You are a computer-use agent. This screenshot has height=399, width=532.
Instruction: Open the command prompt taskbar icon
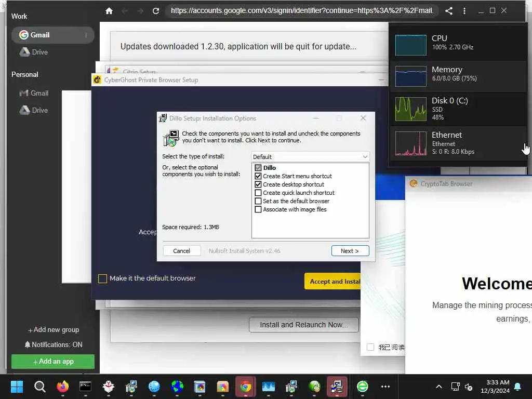pos(85,387)
